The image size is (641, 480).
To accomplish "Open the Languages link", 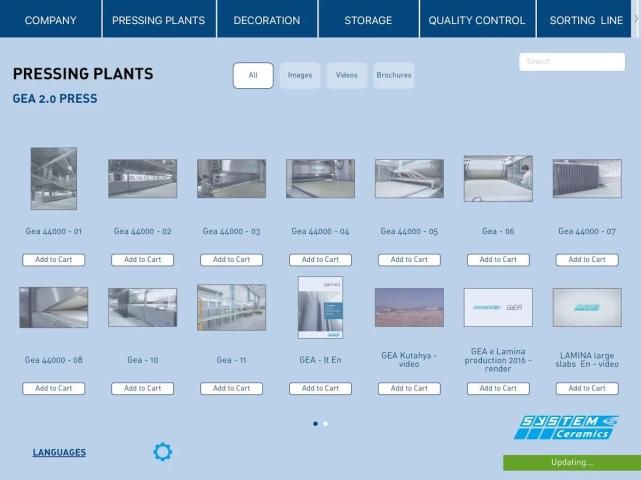I will pos(59,453).
